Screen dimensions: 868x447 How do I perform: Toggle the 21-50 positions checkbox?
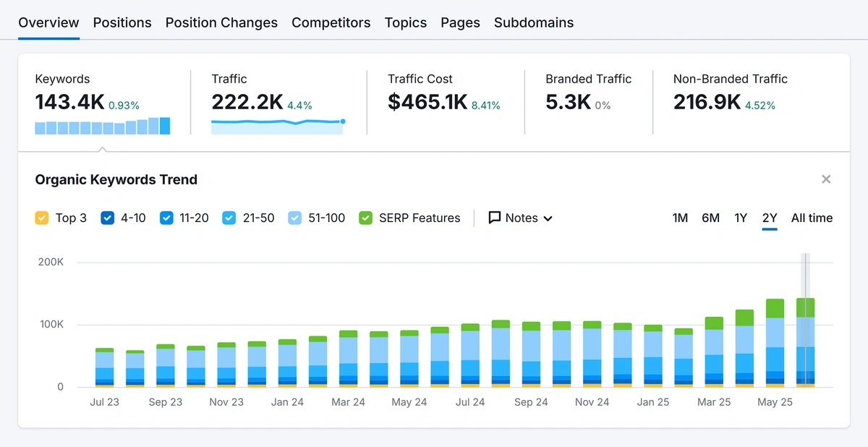pyautogui.click(x=229, y=218)
